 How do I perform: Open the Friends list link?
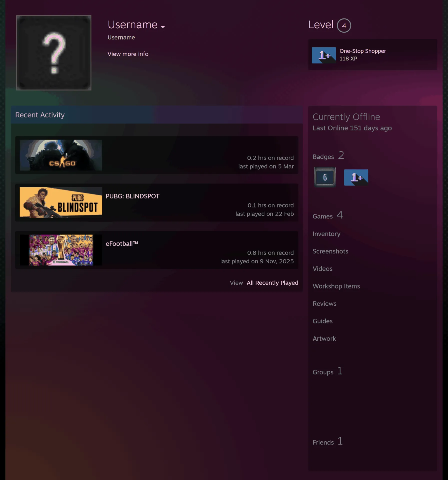click(328, 441)
